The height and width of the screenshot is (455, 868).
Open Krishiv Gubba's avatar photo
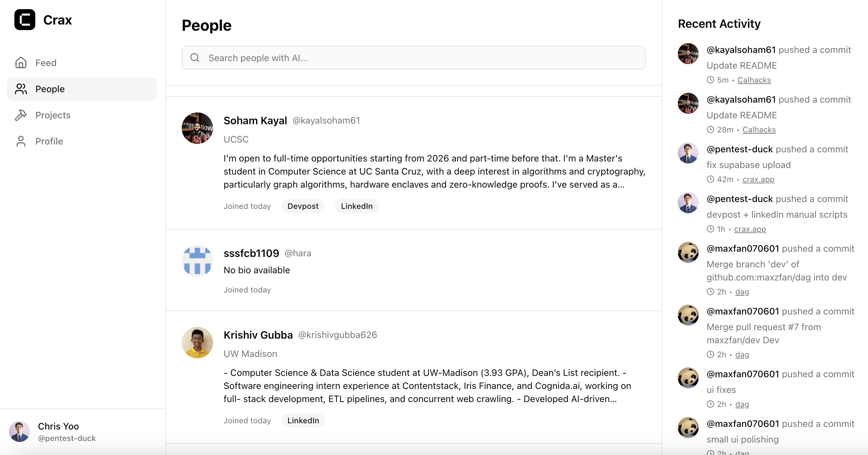[197, 343]
